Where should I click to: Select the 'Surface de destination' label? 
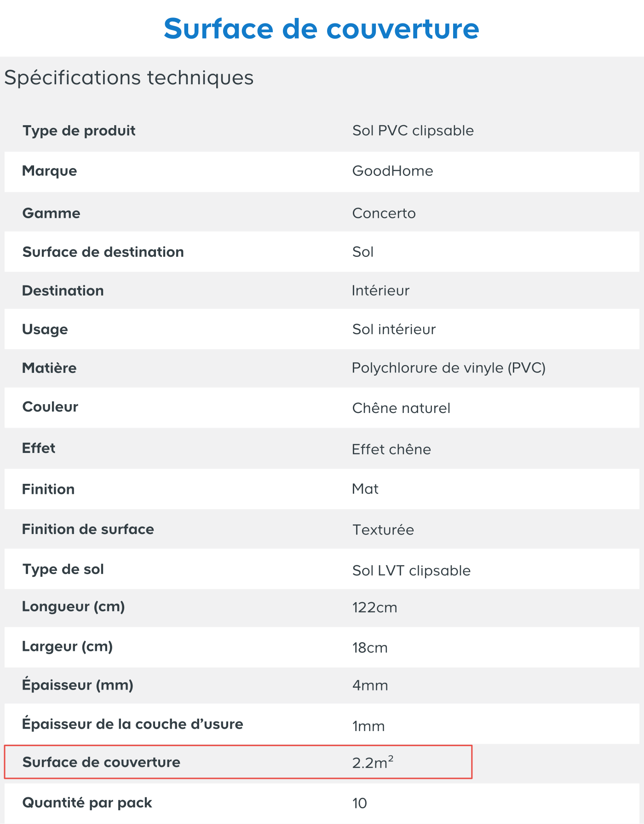click(103, 252)
